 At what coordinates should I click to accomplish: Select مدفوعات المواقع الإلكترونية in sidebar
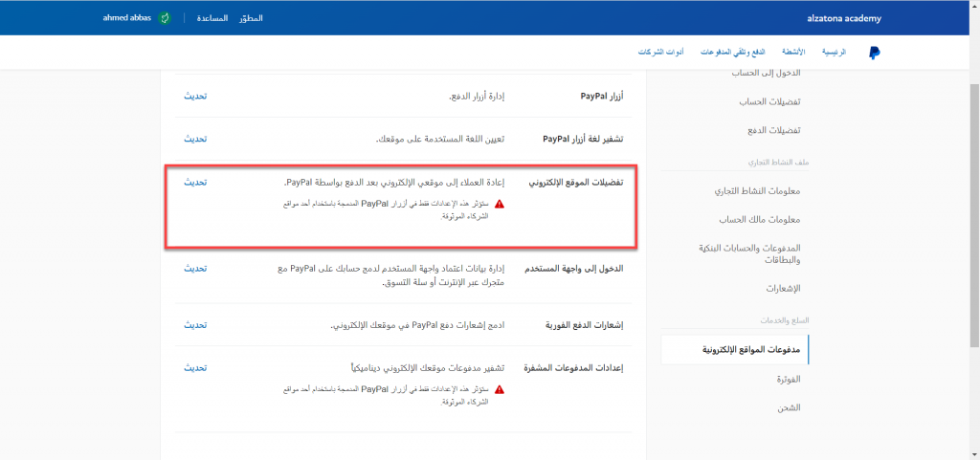[x=734, y=350]
